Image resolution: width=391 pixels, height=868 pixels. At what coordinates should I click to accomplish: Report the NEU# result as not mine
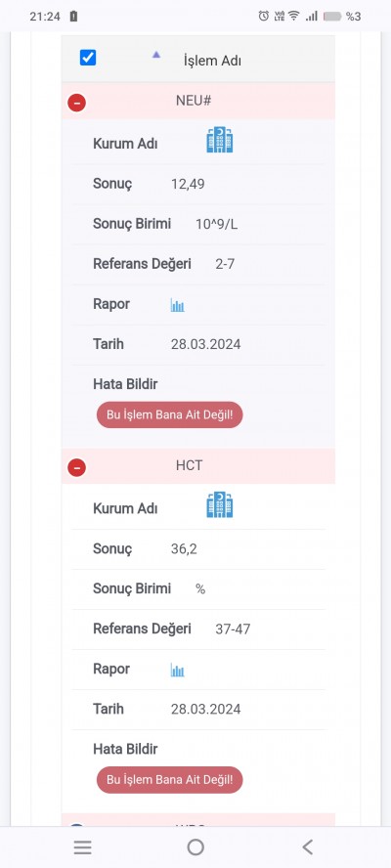click(169, 414)
